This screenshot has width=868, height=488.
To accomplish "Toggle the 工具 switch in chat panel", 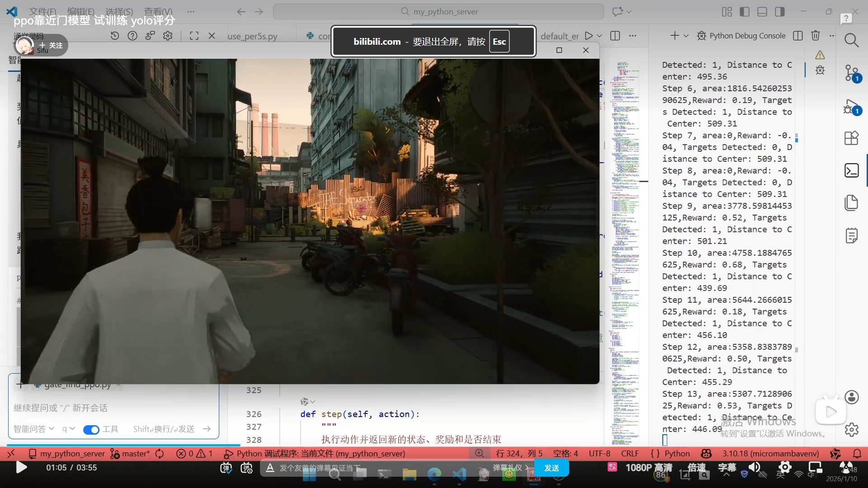I will coord(91,429).
